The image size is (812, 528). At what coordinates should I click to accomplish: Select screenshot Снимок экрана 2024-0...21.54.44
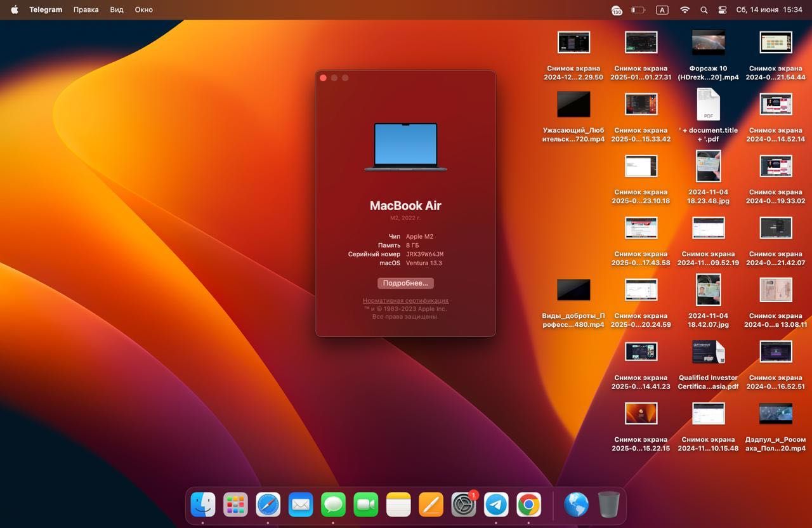click(775, 56)
